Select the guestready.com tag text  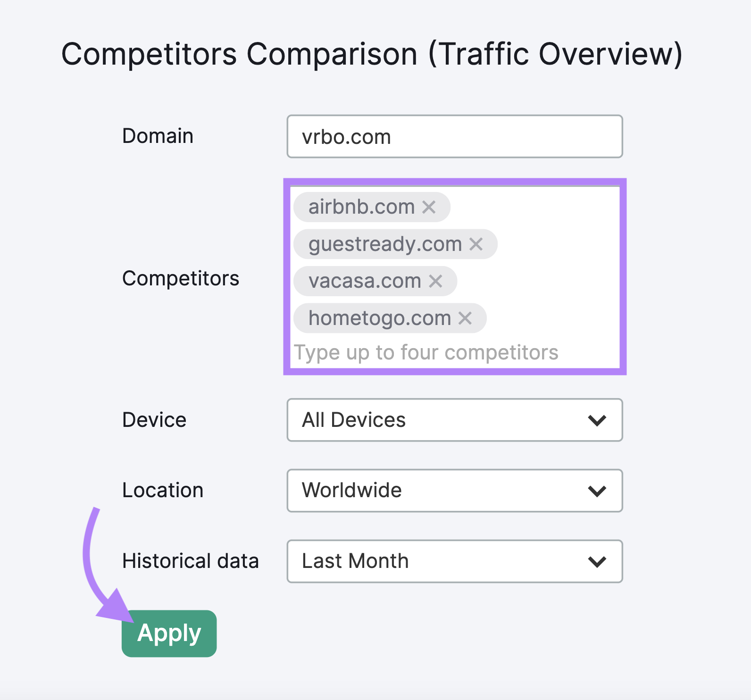(x=385, y=244)
